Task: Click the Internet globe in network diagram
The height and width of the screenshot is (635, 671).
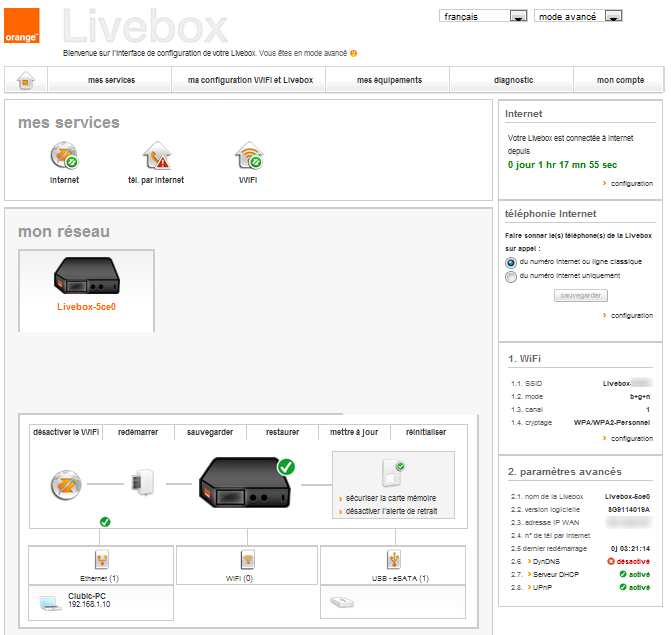Action: (66, 485)
